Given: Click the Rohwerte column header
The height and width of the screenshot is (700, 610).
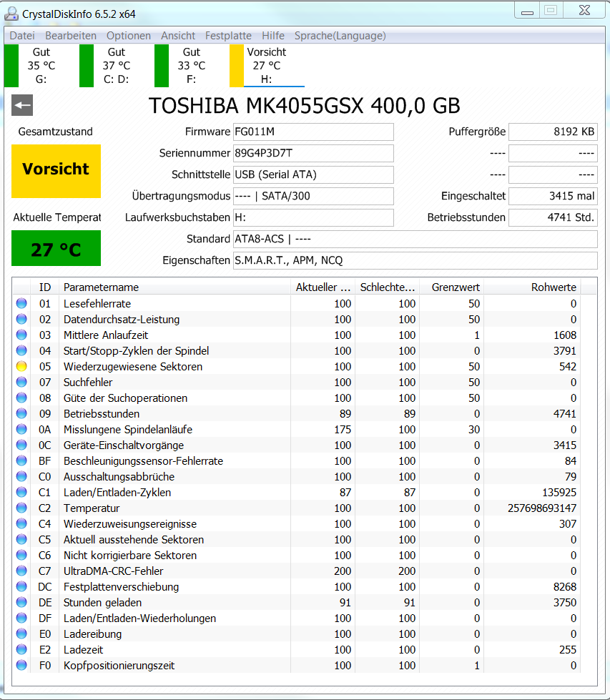Looking at the screenshot, I should 533,287.
